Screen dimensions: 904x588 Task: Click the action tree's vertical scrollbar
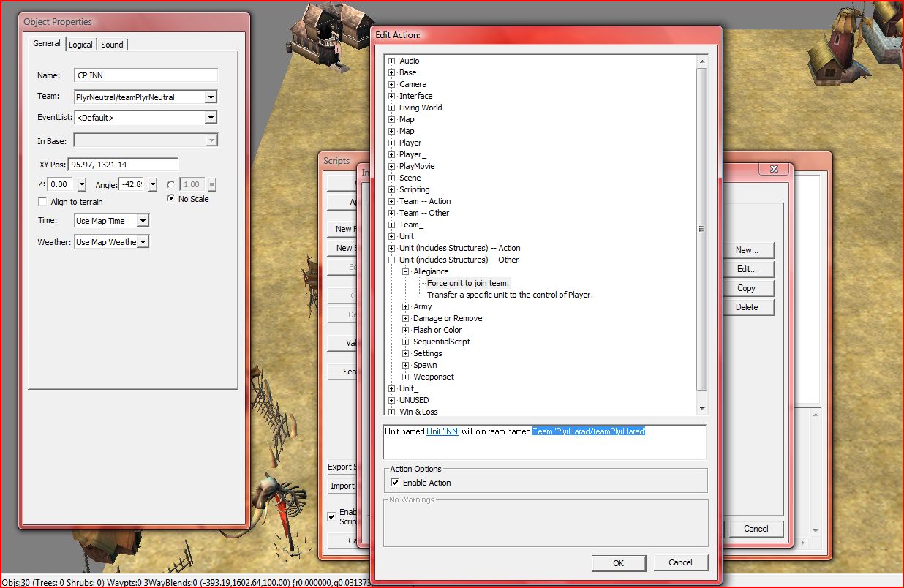702,228
